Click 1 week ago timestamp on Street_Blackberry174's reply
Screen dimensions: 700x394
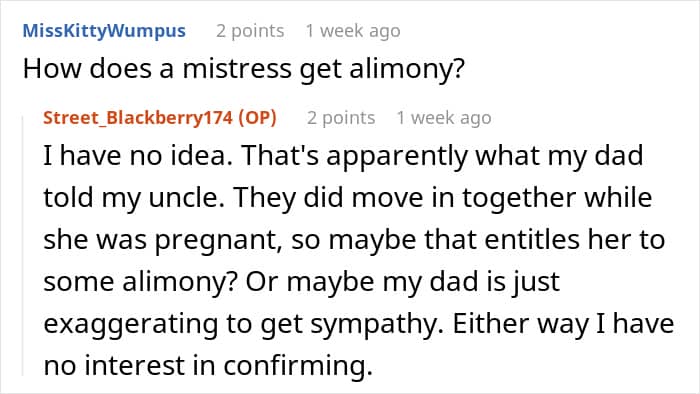coord(444,118)
